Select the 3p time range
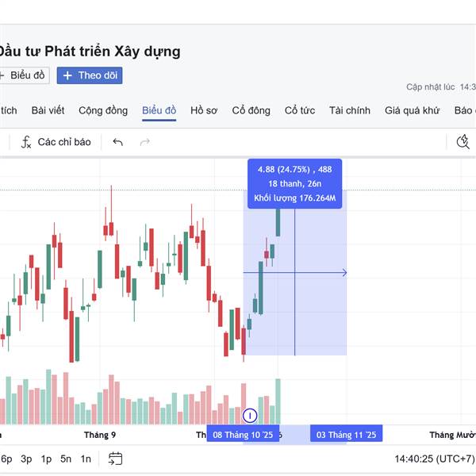Viewport: 476px width, 476px height. click(x=26, y=459)
